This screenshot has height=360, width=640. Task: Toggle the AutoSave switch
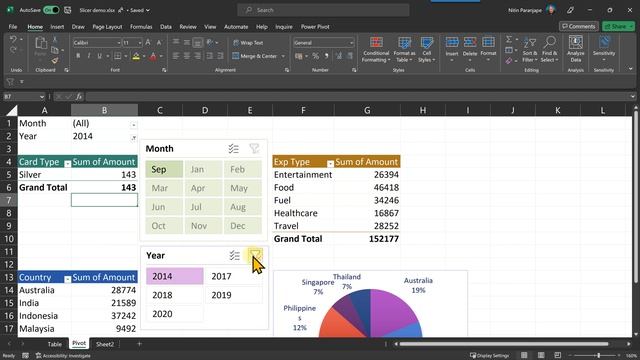51,10
